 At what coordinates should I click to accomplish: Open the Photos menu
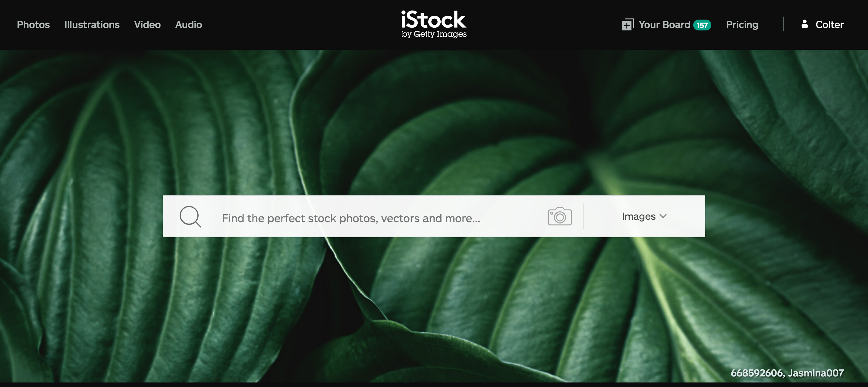click(33, 25)
